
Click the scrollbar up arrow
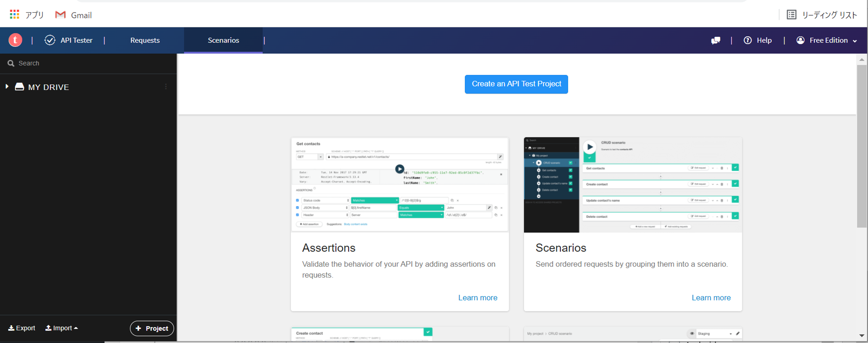pyautogui.click(x=862, y=59)
